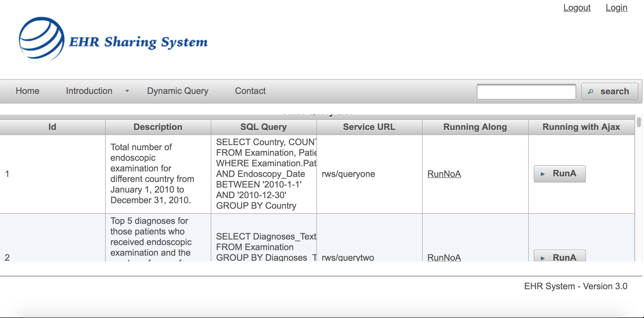Click the RunA button for query one

point(559,174)
